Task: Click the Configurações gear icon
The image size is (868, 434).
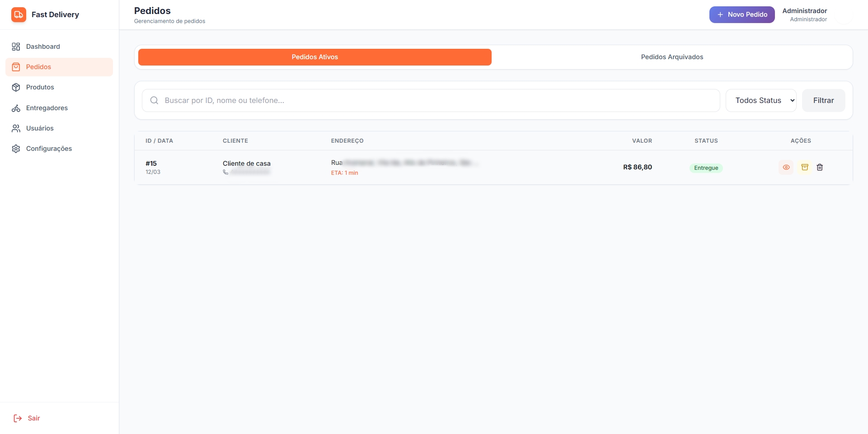Action: click(x=16, y=149)
